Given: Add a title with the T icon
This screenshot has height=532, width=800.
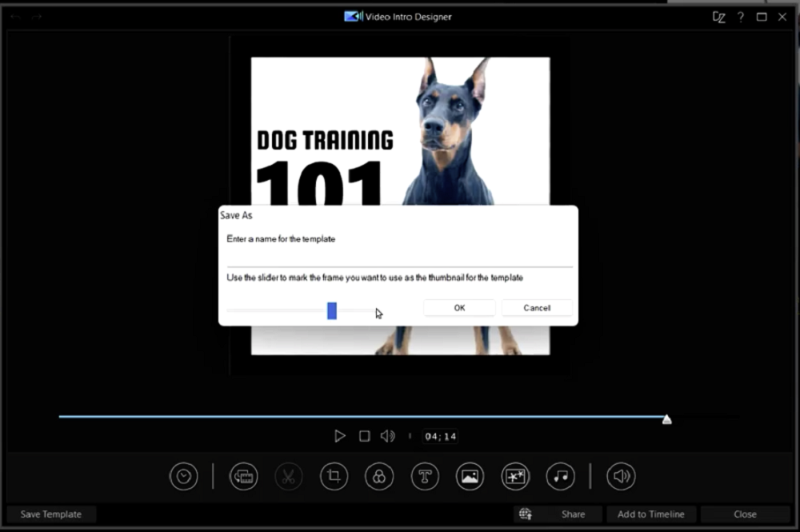Looking at the screenshot, I should 425,477.
